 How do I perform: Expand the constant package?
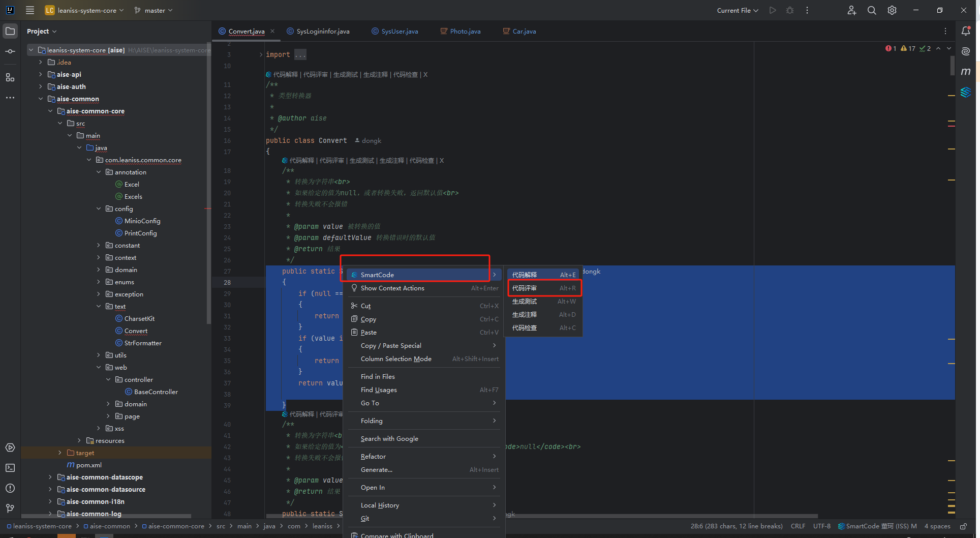99,245
